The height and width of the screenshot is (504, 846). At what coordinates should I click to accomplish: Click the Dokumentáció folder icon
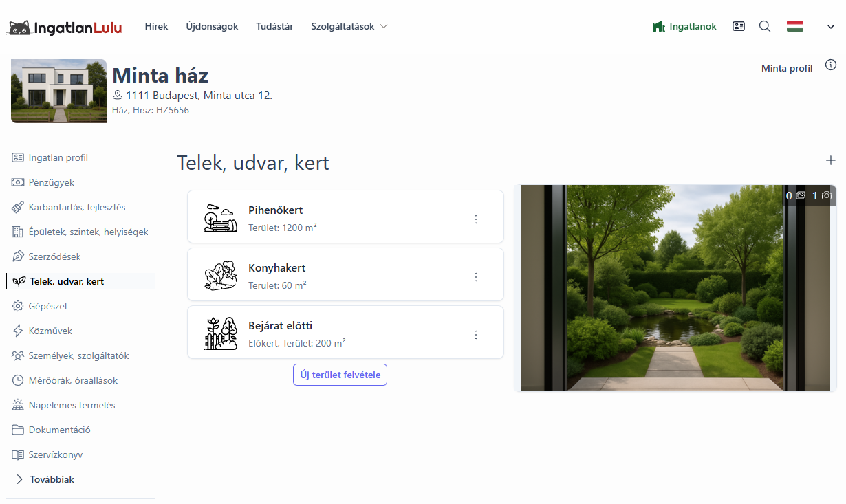click(18, 430)
